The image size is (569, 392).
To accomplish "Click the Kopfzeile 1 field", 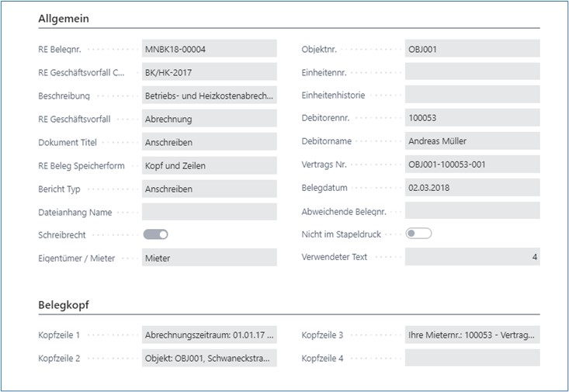I will [x=209, y=335].
